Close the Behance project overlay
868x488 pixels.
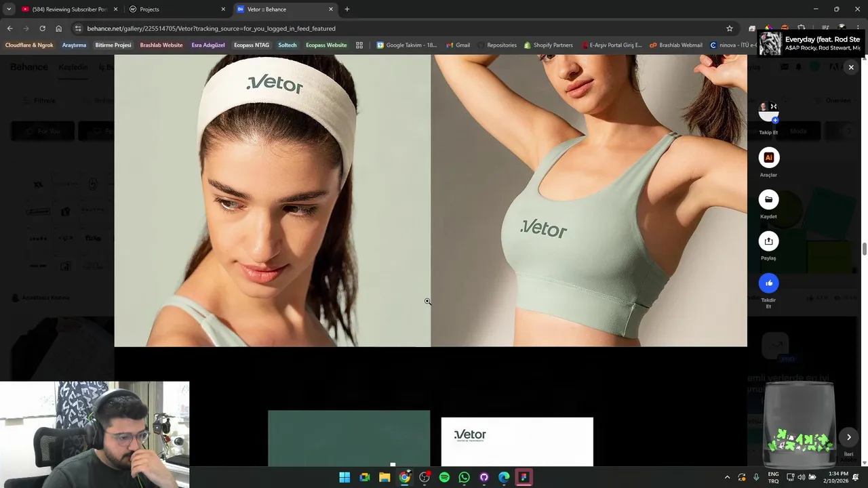click(851, 67)
